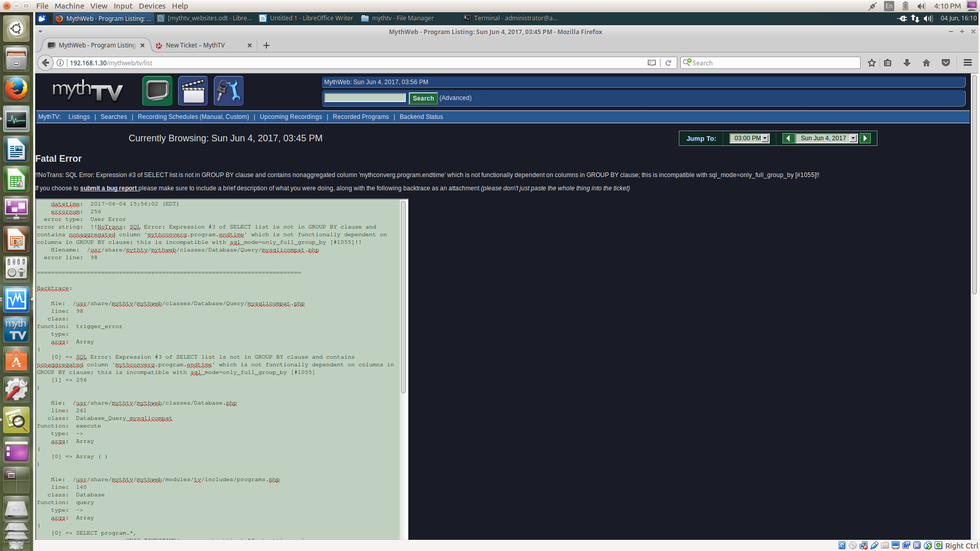The image size is (980, 551).
Task: Open the MythWeb settings tools icon
Action: click(228, 91)
